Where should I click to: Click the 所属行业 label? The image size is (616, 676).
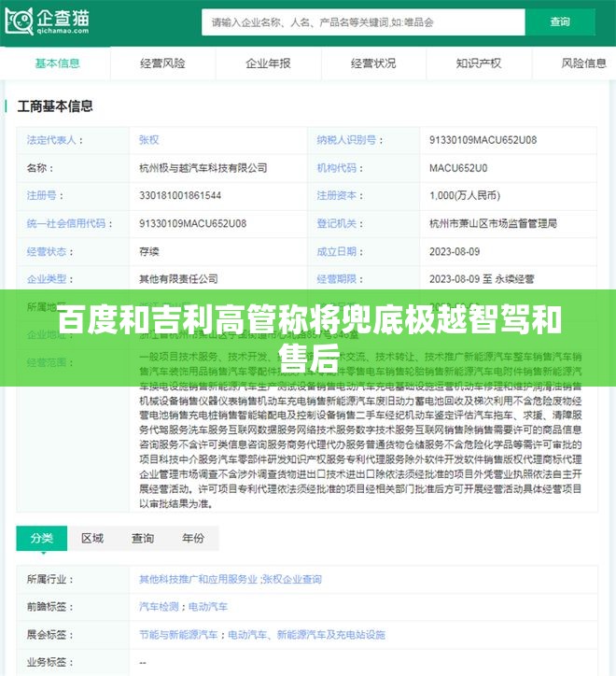(49, 579)
